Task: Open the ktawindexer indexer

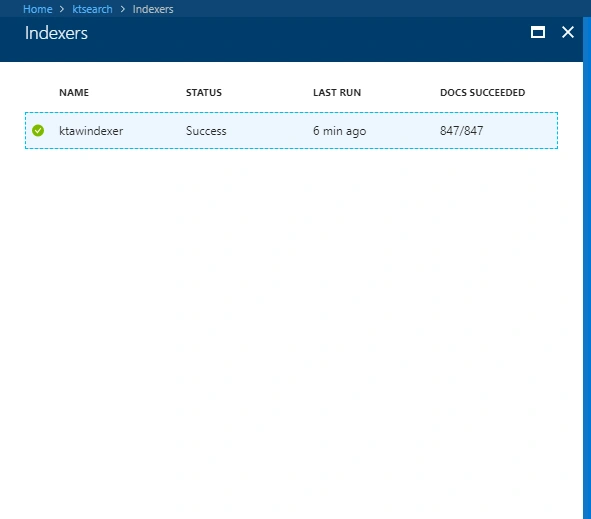Action: coord(91,131)
